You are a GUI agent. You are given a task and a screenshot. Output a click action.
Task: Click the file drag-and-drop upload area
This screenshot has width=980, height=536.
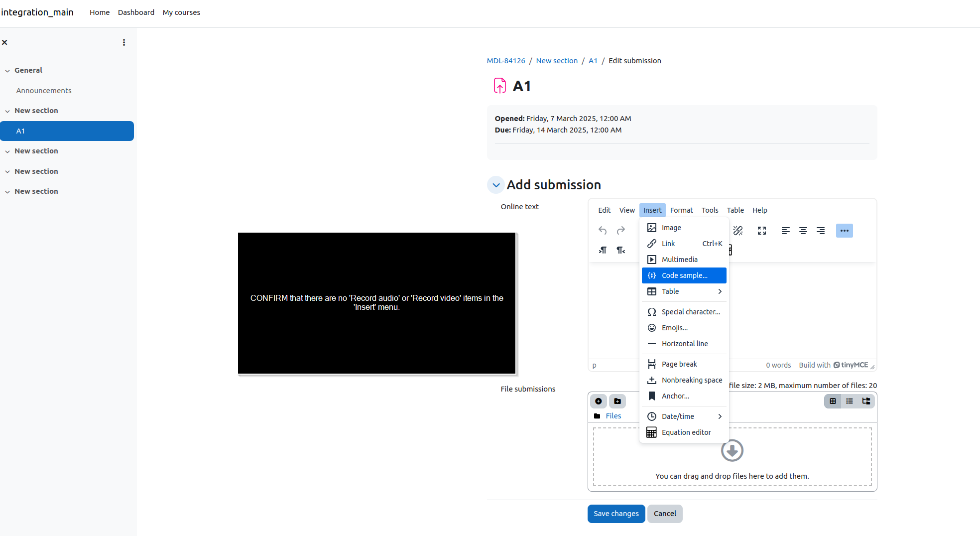pos(732,457)
